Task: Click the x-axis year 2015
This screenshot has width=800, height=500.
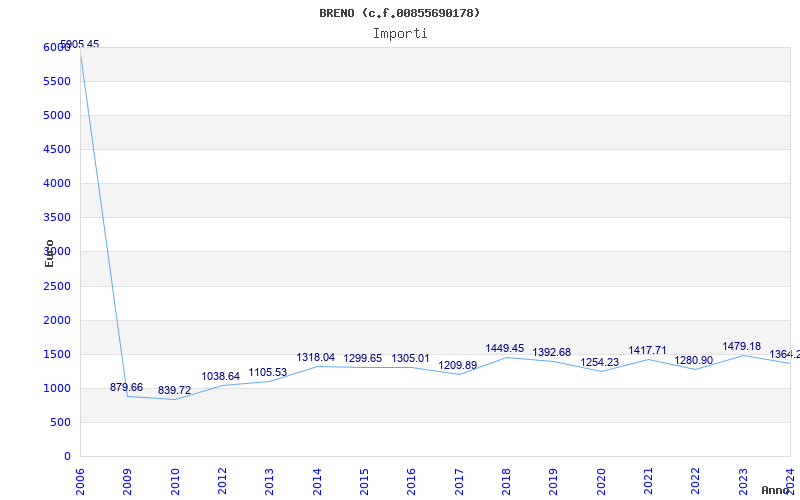Action: coord(364,482)
